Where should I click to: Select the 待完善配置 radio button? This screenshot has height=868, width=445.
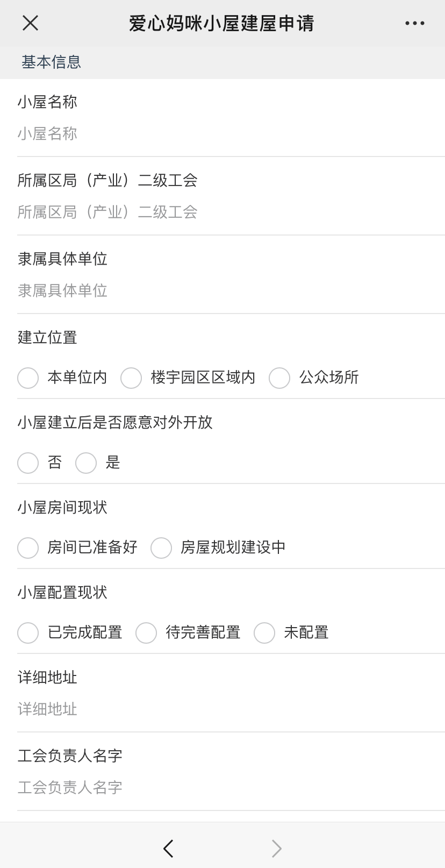pos(147,633)
